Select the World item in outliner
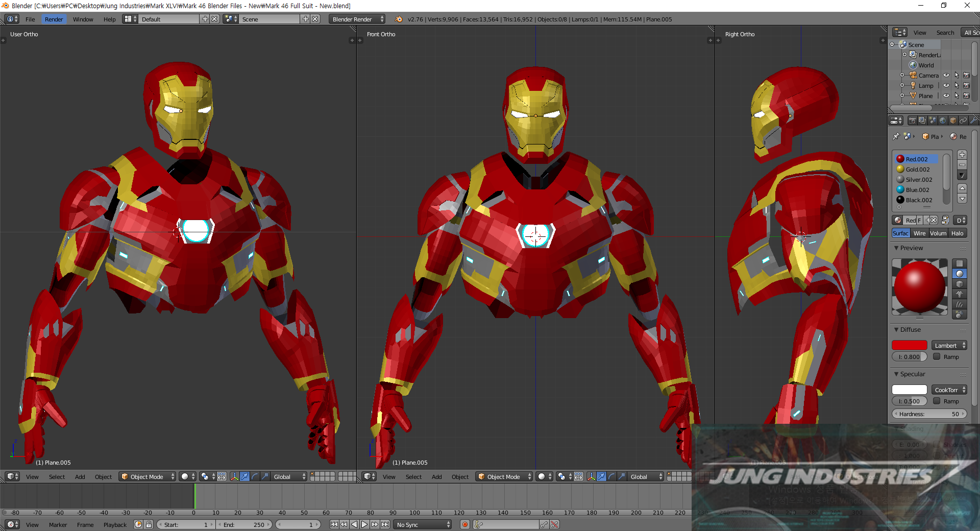 (926, 65)
